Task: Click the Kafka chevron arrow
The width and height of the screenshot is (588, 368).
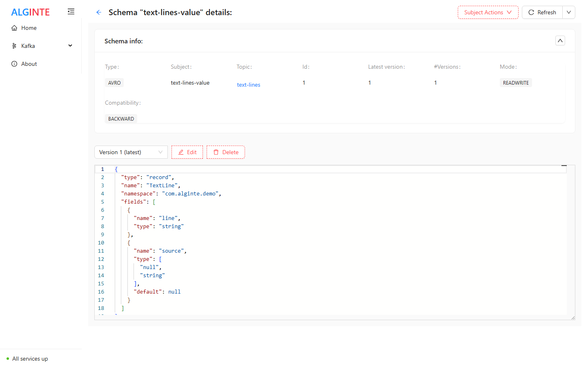Action: click(x=70, y=46)
